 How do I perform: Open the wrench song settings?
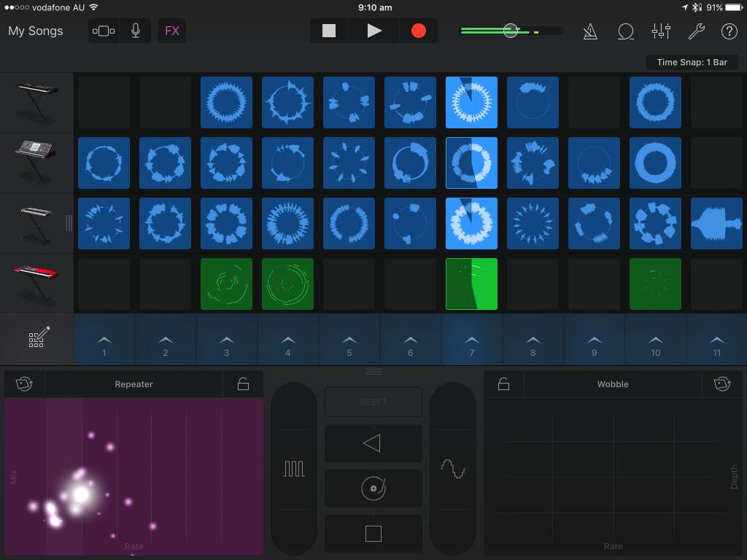click(x=696, y=31)
